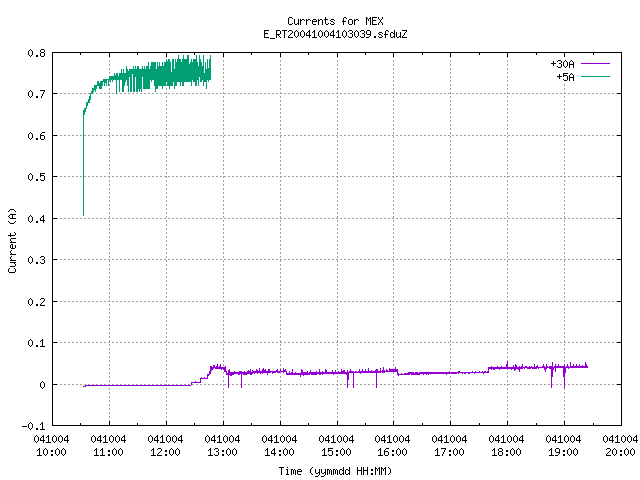Viewport: 640px width, 480px height.
Task: Select the E_RT20041004103039.sfduZ filename subtitle
Action: pos(335,34)
